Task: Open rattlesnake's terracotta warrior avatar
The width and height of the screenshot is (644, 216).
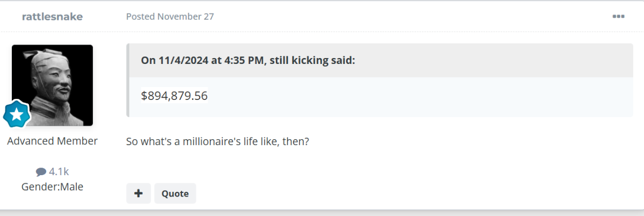Action: 53,85
